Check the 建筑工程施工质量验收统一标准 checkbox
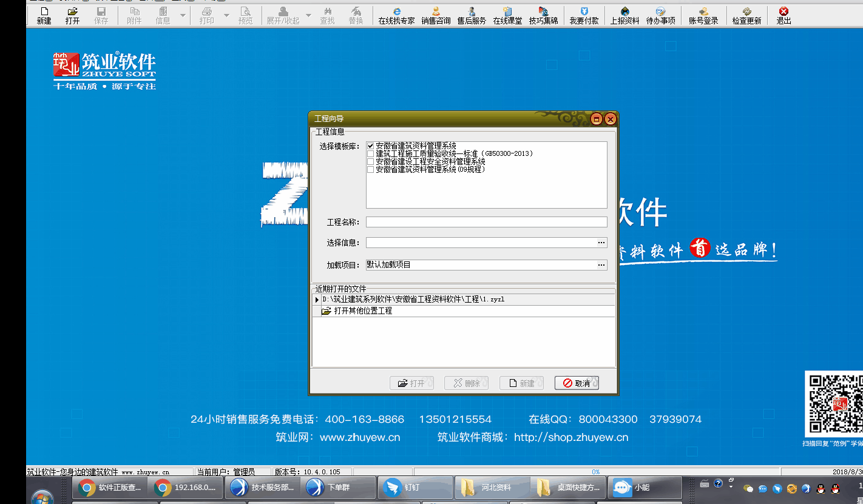 click(370, 154)
